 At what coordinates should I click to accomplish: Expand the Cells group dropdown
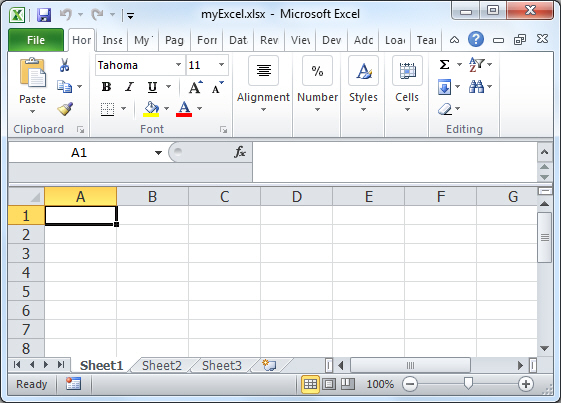pos(407,110)
